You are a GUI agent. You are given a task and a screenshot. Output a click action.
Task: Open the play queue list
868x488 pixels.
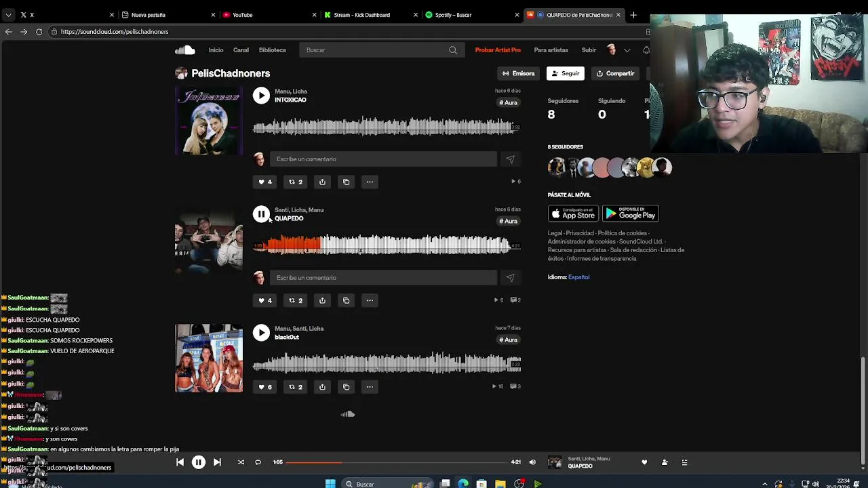pyautogui.click(x=684, y=462)
